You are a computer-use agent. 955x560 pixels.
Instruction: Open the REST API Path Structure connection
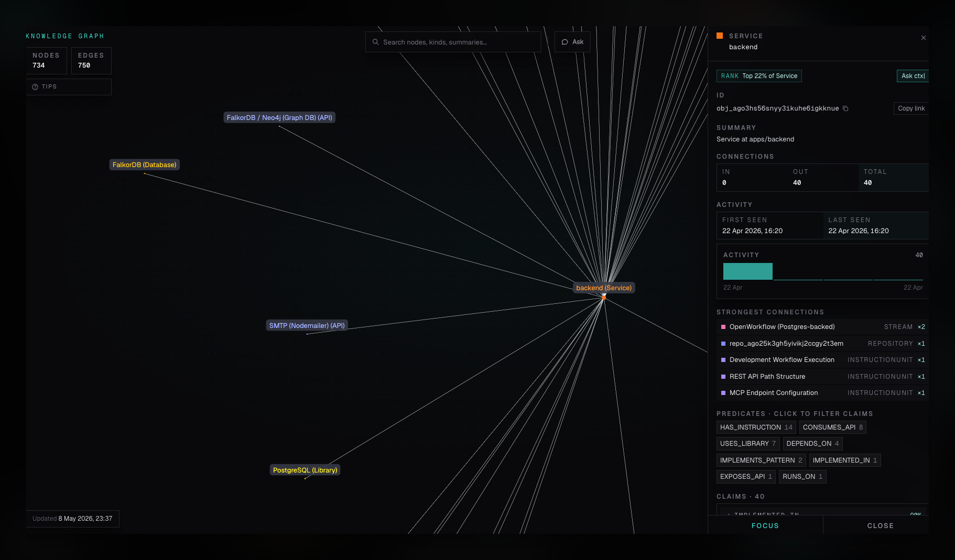[822, 377]
